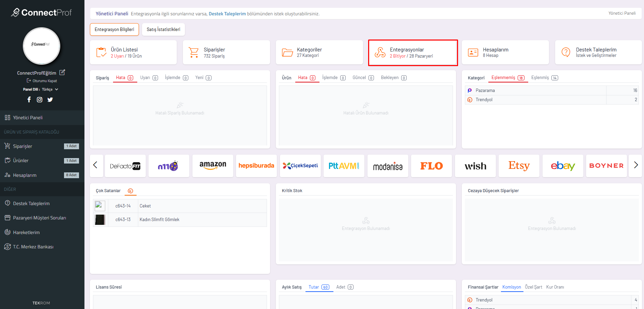Screen dimensions: 644x309
Task: Select the Kur Oranı tab
Action: coord(555,287)
